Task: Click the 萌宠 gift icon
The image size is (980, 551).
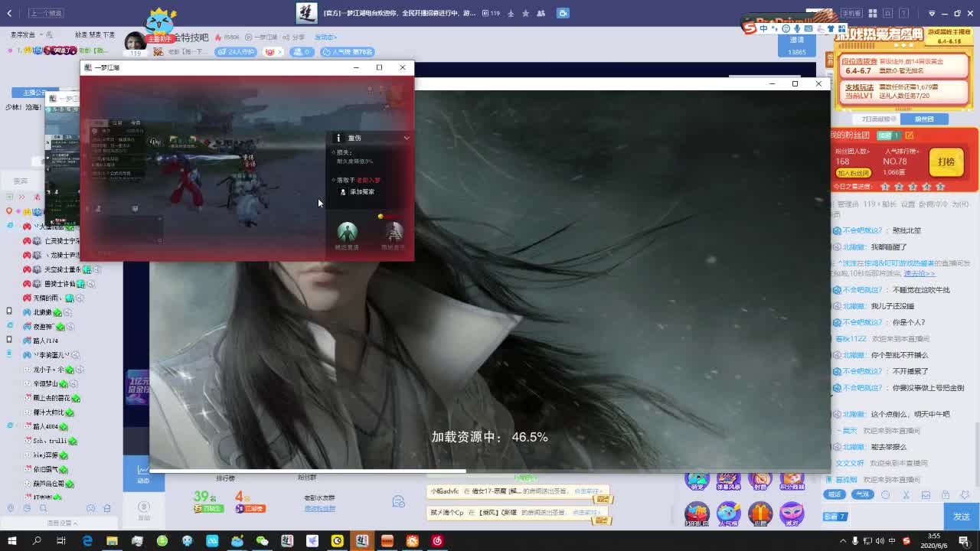Action: coord(697,481)
